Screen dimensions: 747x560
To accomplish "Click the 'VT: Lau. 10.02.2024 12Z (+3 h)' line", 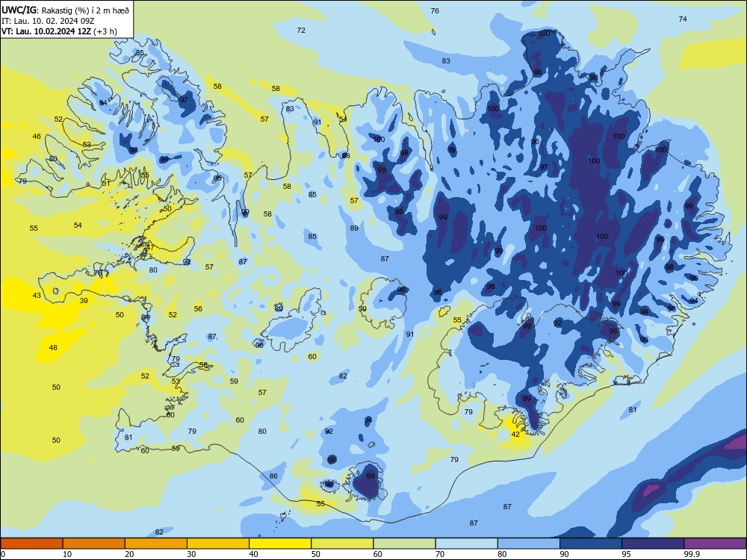I will click(59, 32).
